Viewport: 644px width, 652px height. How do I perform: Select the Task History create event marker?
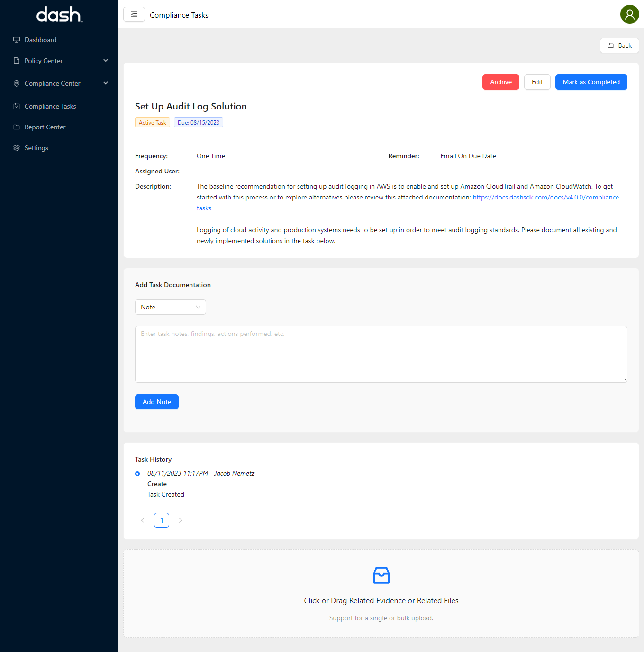(x=137, y=474)
